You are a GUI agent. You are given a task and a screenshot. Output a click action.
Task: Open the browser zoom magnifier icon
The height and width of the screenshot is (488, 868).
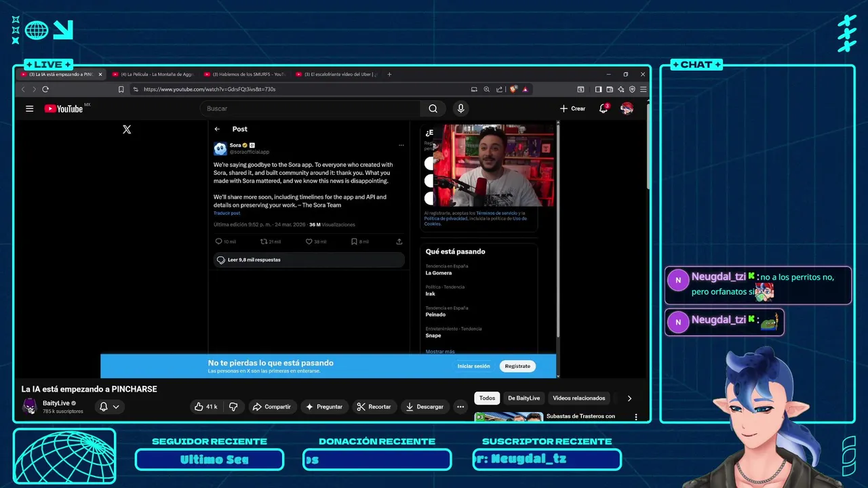tap(486, 89)
